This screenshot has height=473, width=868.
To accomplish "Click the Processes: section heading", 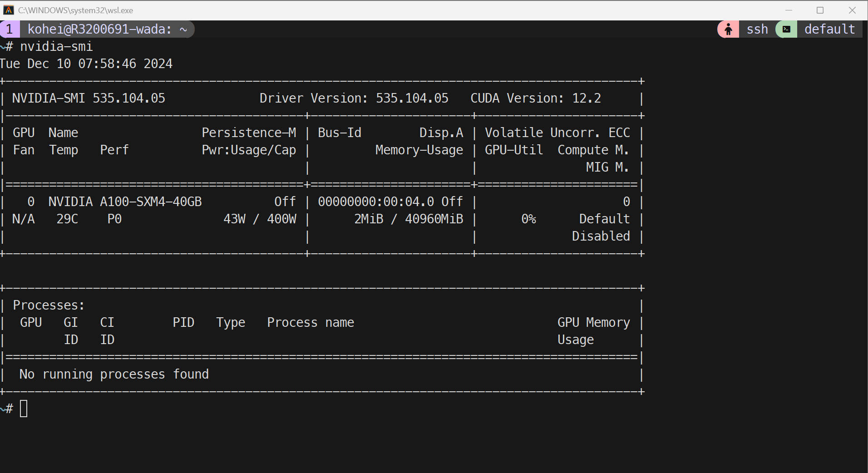I will point(49,305).
